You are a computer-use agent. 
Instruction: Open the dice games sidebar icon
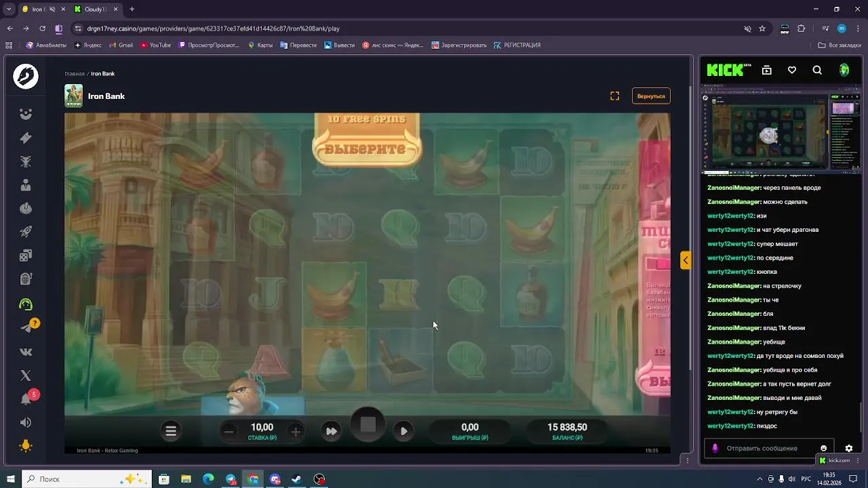click(x=26, y=256)
